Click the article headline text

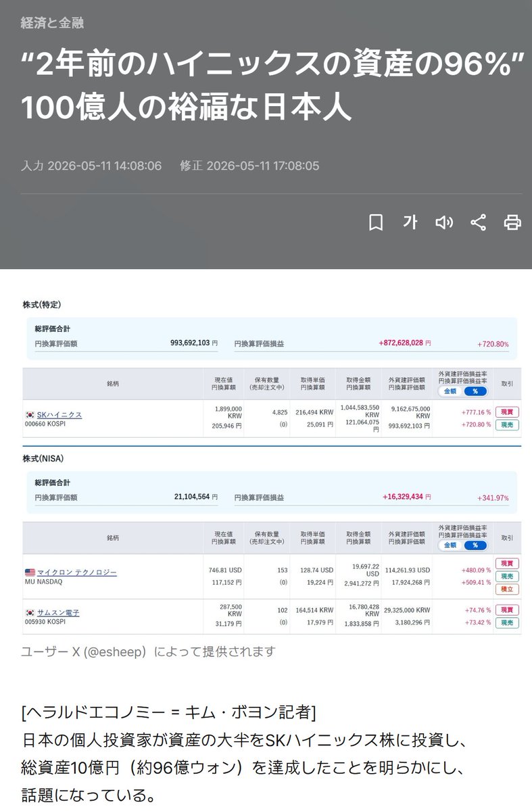(274, 85)
